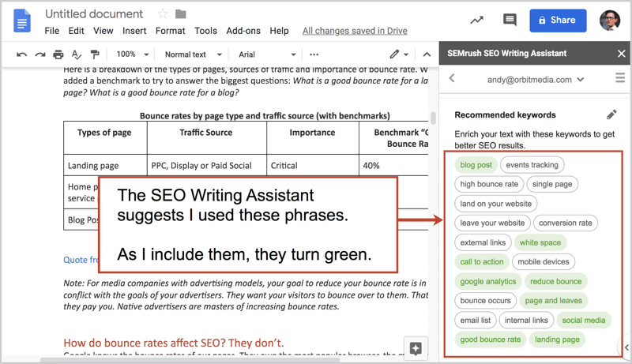632x364 pixels.
Task: Open the Add-ons menu
Action: (243, 31)
